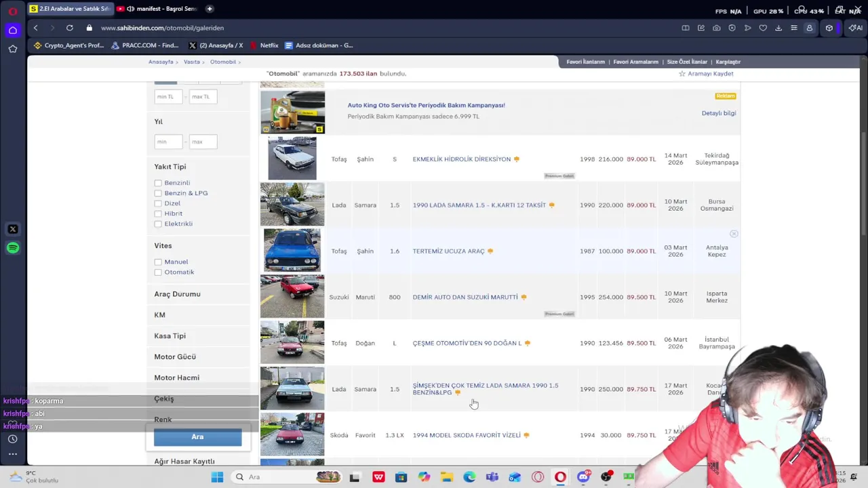Open Microsoft Edge from taskbar
Screen dimensions: 868x488
tap(469, 477)
